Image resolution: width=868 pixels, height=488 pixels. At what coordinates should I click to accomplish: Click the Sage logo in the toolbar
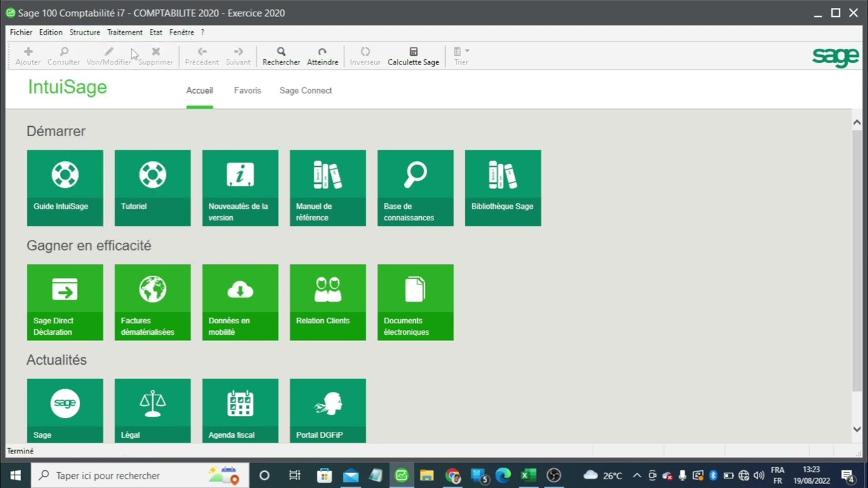[x=835, y=58]
